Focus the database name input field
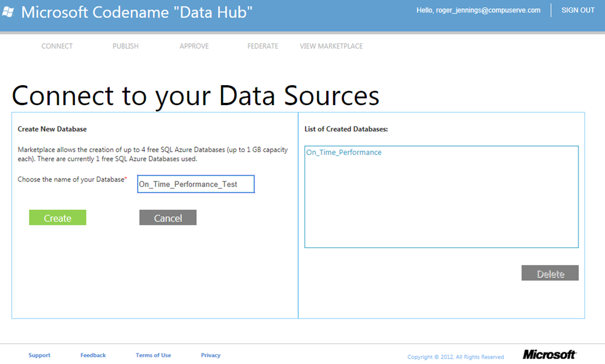The height and width of the screenshot is (364, 605). 196,184
